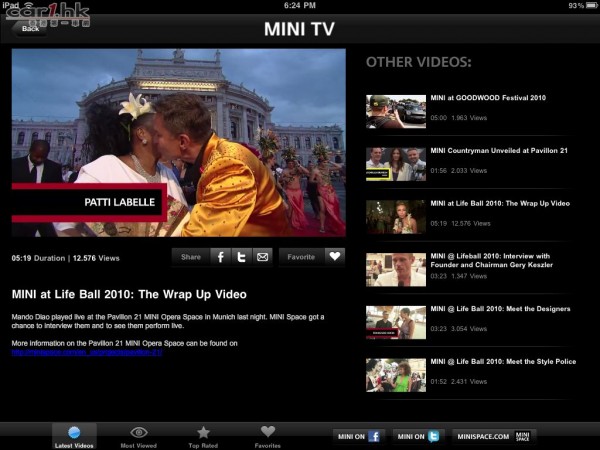This screenshot has height=450, width=600.
Task: Open MINI at GOODWOOD Festival thumbnail
Action: click(x=396, y=111)
